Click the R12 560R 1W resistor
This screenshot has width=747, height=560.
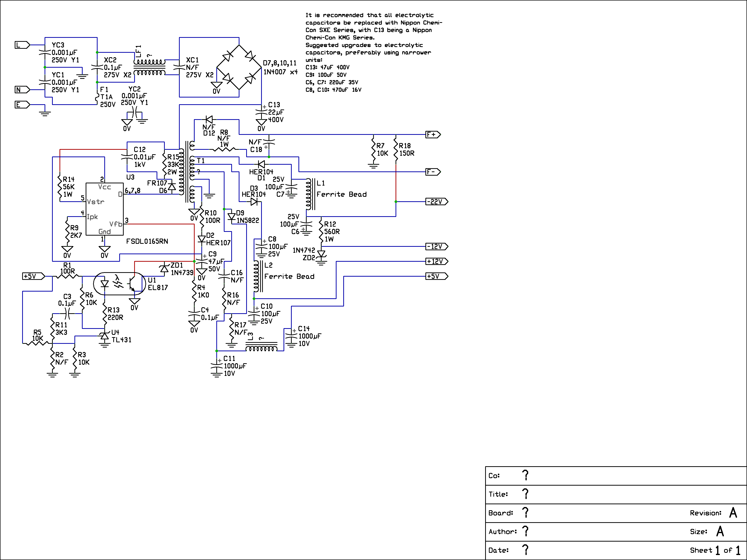321,232
